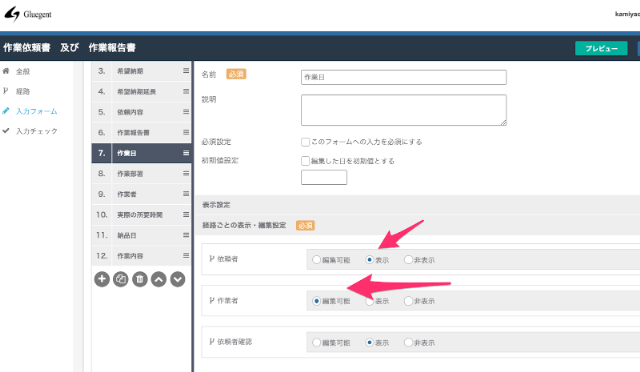
Task: Open the 経路 sidebar menu
Action: [x=23, y=91]
